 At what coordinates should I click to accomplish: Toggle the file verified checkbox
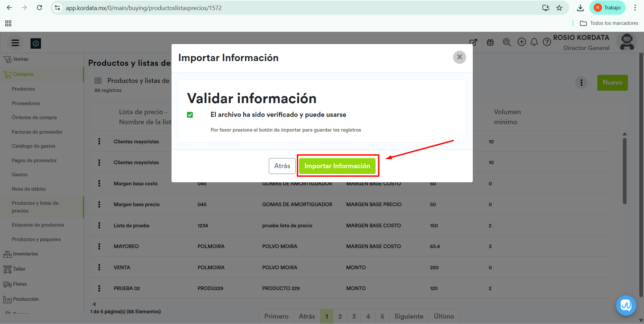point(190,115)
